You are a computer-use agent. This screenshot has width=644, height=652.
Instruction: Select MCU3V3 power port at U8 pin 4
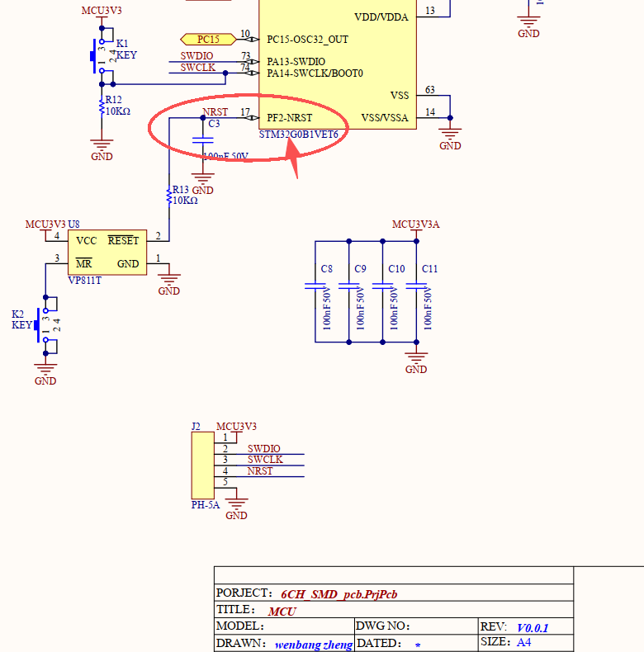(x=45, y=225)
